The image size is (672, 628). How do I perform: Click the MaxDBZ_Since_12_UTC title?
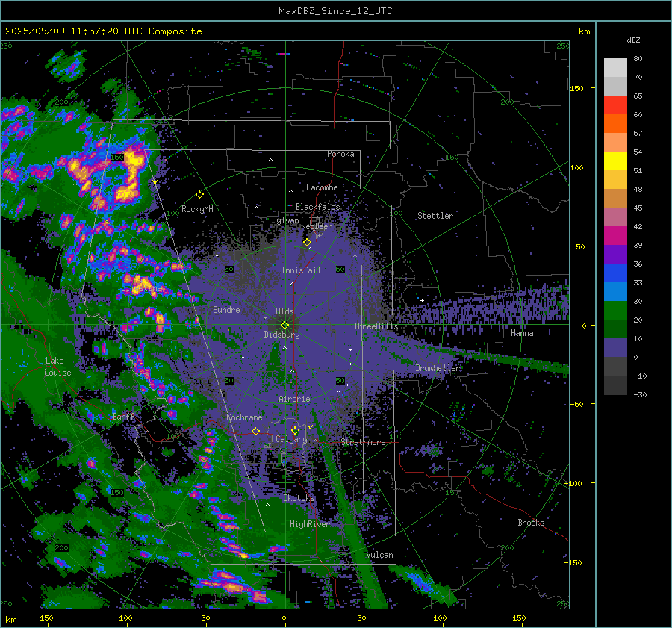(x=335, y=11)
